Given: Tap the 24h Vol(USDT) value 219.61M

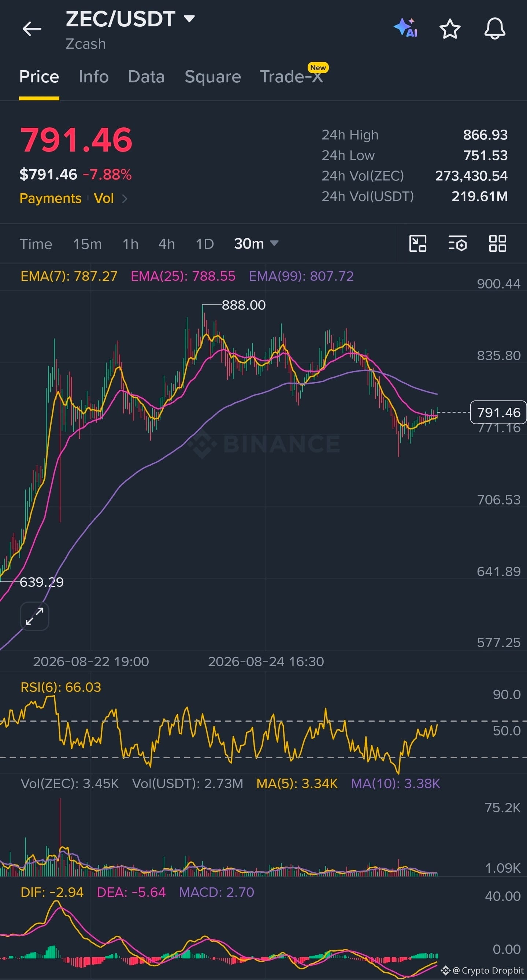Looking at the screenshot, I should [x=479, y=196].
